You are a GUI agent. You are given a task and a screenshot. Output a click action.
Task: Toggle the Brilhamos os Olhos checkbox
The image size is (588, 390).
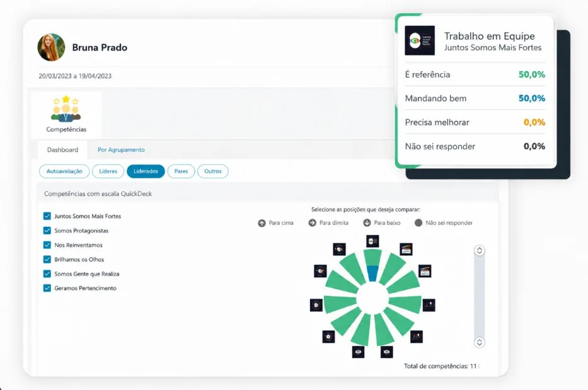point(47,259)
